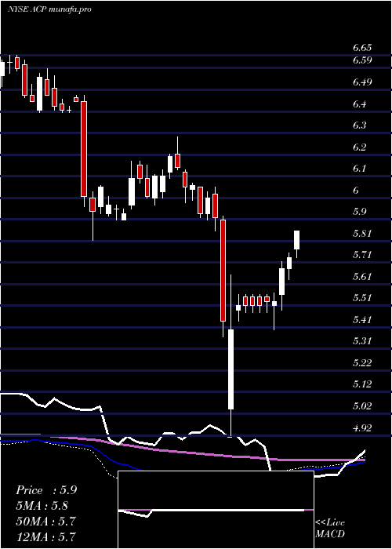Image resolution: width=392 pixels, height=549 pixels.
Task: Click the 5.02 price axis label
Action: pos(362,406)
